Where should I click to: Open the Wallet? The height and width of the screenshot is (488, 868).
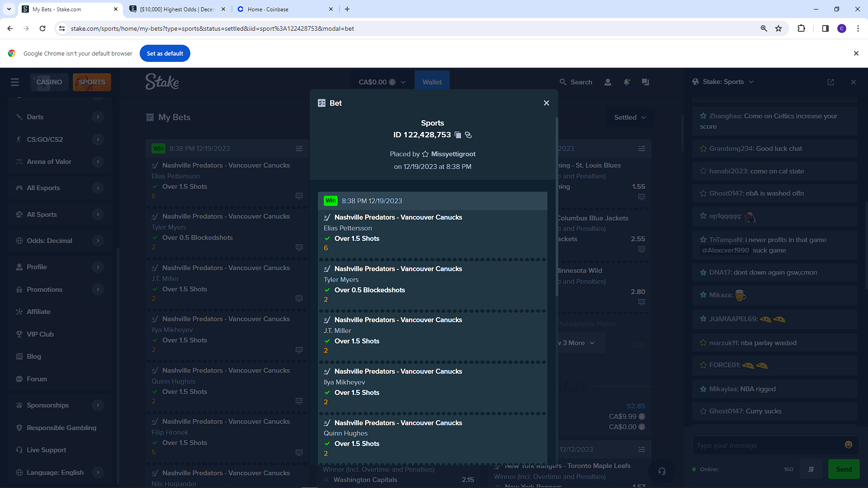coord(432,82)
